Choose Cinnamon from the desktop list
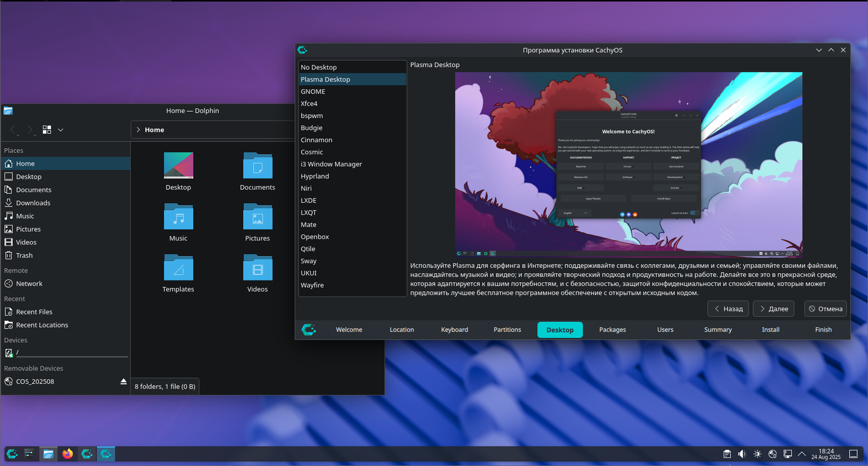 pos(352,140)
